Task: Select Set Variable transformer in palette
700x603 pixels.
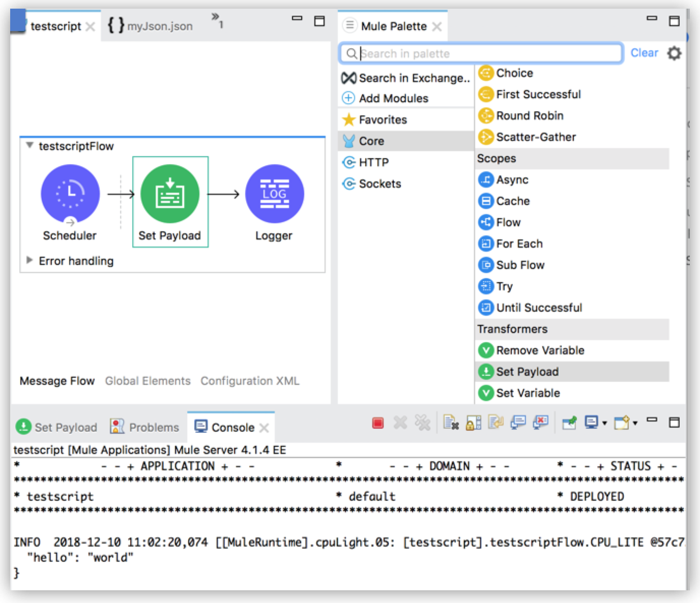Action: coord(528,393)
